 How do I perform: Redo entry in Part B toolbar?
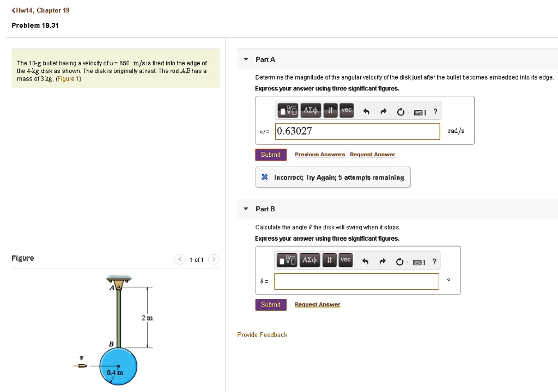(x=383, y=262)
